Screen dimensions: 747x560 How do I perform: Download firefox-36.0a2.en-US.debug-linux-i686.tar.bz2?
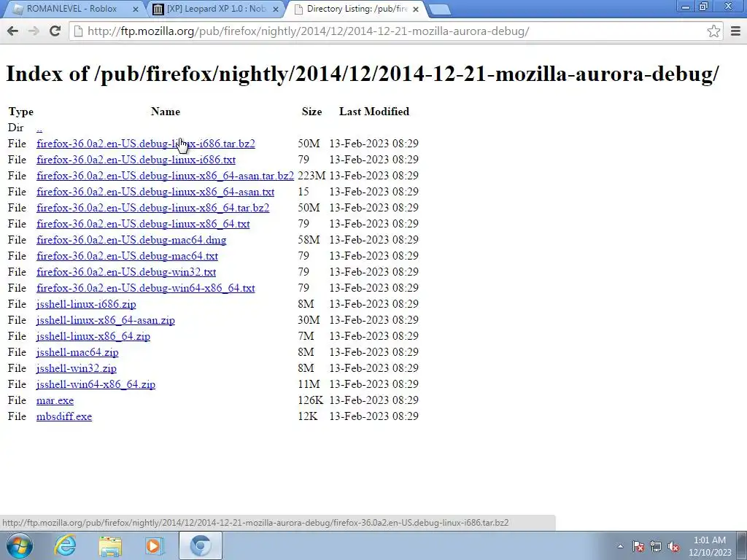[146, 144]
